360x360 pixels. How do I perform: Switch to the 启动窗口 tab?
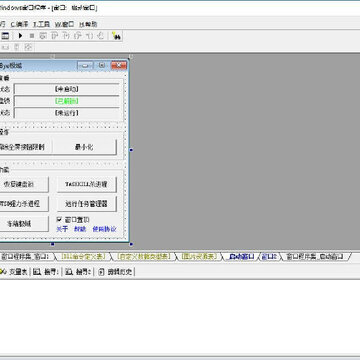241,256
